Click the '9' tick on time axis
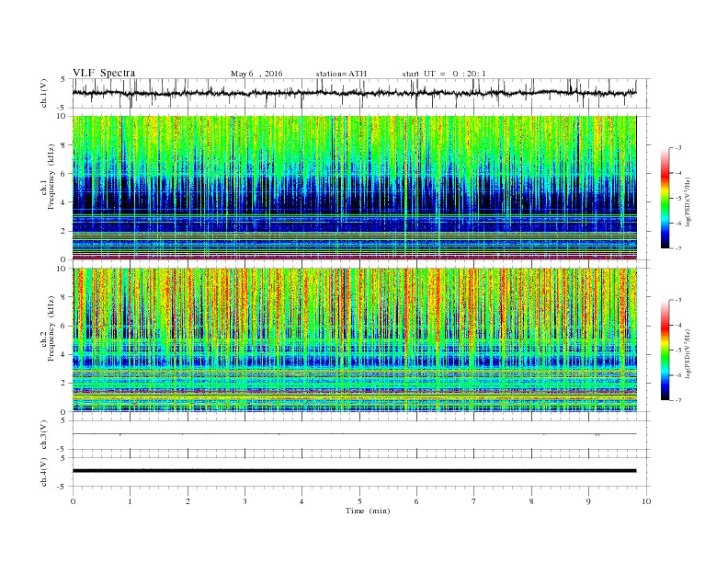Image resolution: width=728 pixels, height=563 pixels. pos(588,501)
